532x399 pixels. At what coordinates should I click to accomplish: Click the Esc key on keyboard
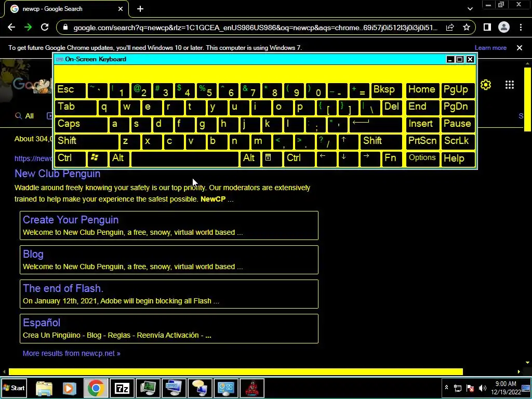pyautogui.click(x=70, y=90)
